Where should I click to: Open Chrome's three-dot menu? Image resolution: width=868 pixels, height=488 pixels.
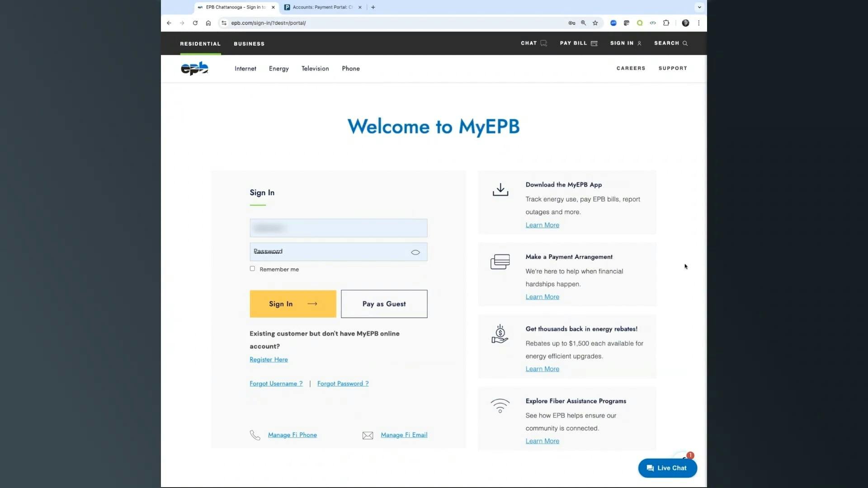click(x=699, y=23)
